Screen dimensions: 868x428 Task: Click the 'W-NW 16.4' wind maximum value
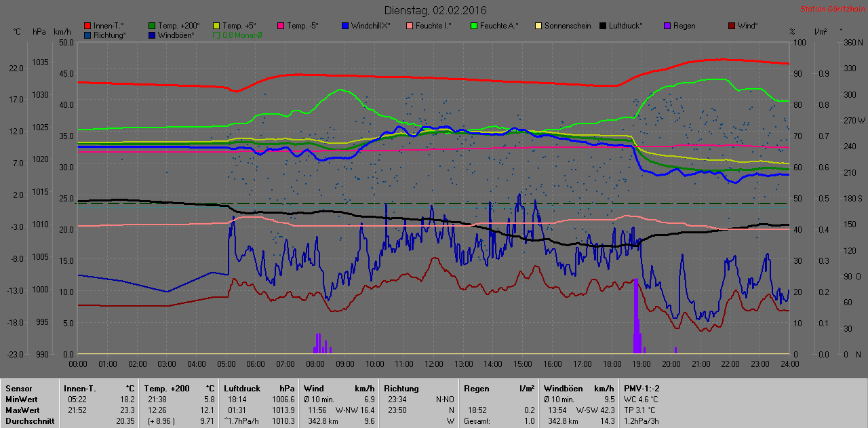pos(355,410)
